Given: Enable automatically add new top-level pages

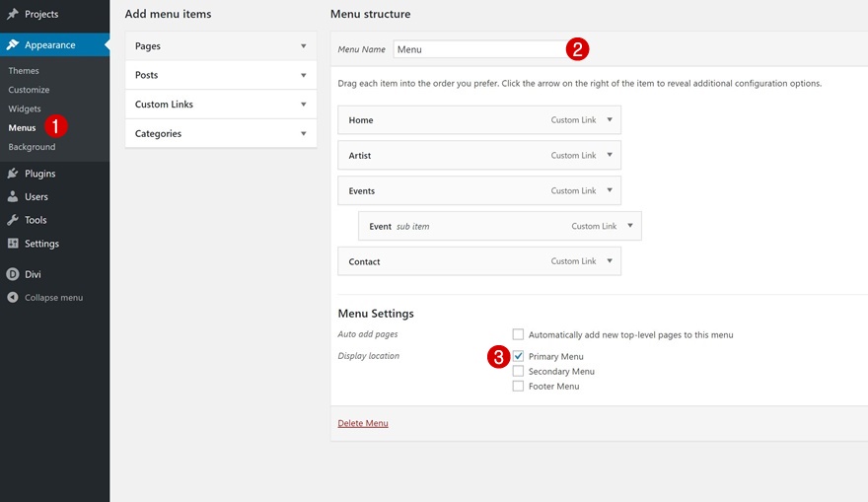Looking at the screenshot, I should coord(518,335).
